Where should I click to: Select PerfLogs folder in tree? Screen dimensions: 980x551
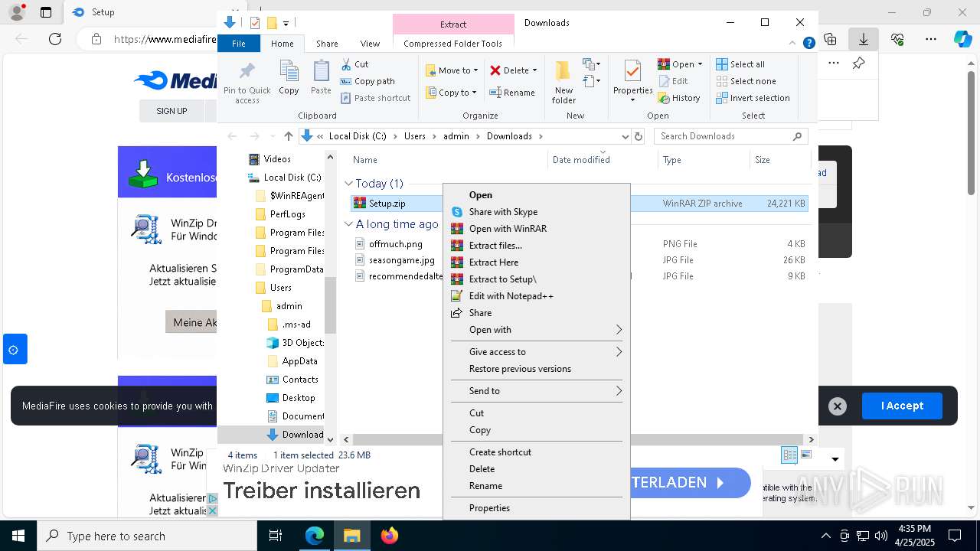[x=287, y=214]
